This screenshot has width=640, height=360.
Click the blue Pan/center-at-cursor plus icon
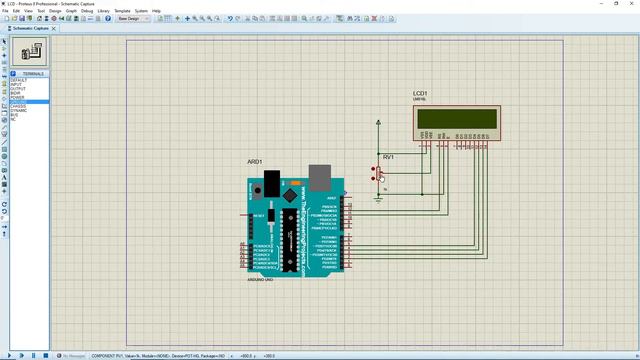coord(187,19)
